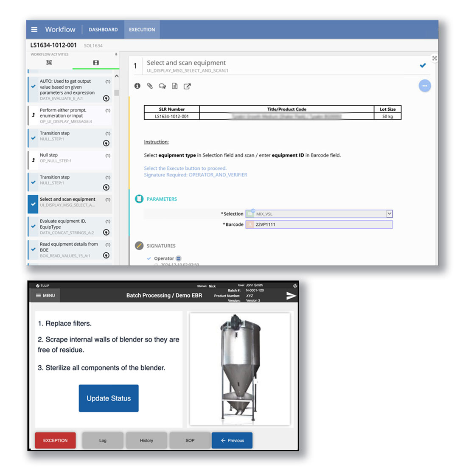The image size is (471, 476).
Task: Switch to the workflow diagram view icon
Action: tap(49, 63)
